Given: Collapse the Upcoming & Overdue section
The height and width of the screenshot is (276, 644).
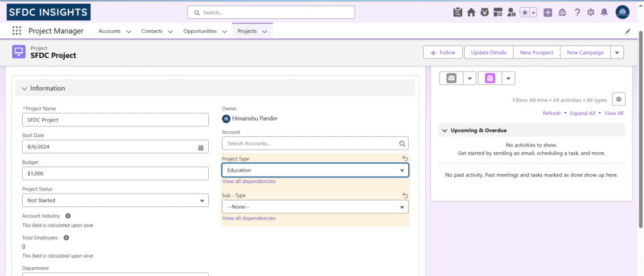Looking at the screenshot, I should tap(443, 130).
